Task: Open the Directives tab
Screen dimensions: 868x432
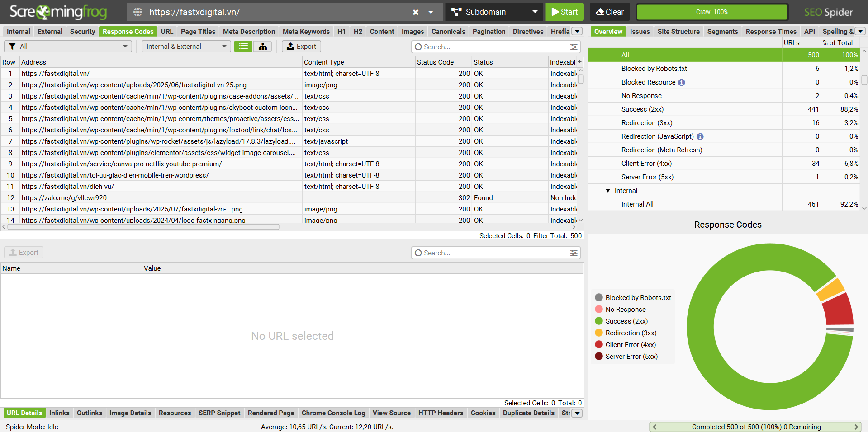Action: coord(528,32)
